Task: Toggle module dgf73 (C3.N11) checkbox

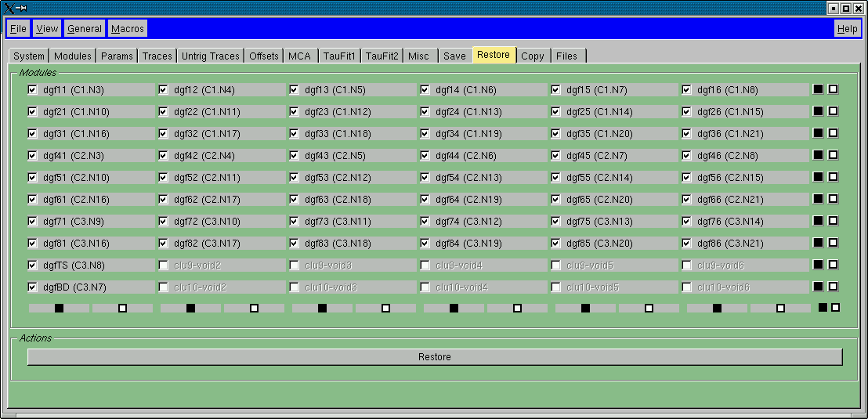Action: pyautogui.click(x=294, y=222)
